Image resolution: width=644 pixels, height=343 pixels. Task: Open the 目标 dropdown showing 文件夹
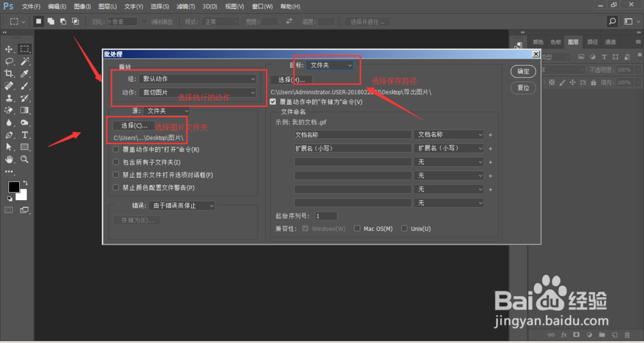(x=330, y=65)
